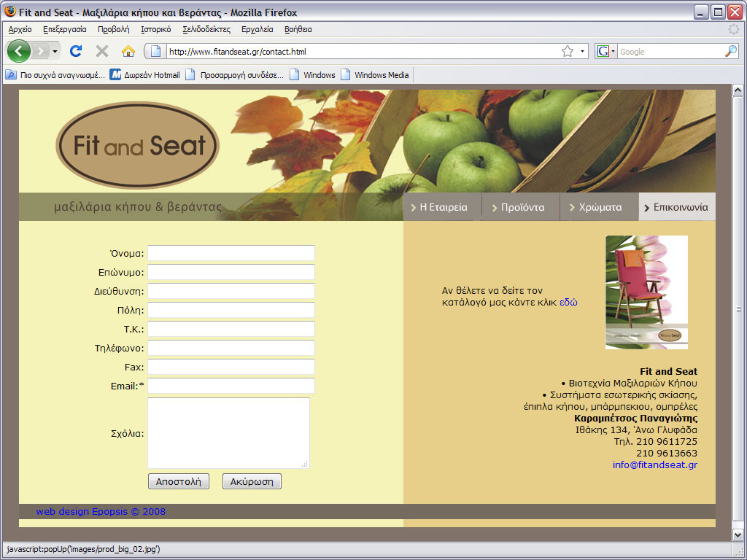
Task: Open the Δωρεάν Hotmail bookmark
Action: [x=145, y=75]
